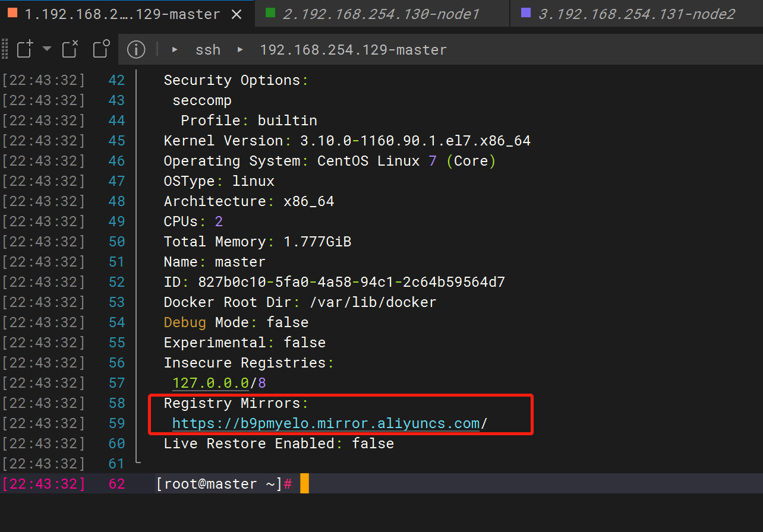Select the 129-master session tab
Image resolution: width=763 pixels, height=532 pixels.
coord(122,14)
